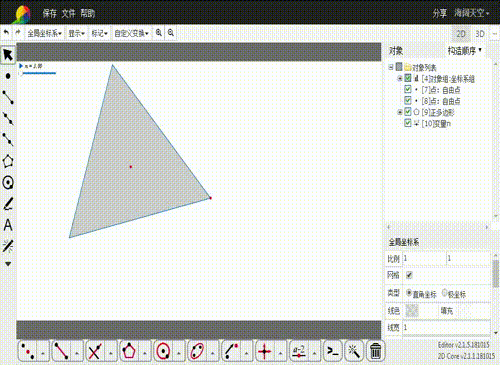The height and width of the screenshot is (365, 500).
Task: Open the 保存 menu
Action: 50,13
